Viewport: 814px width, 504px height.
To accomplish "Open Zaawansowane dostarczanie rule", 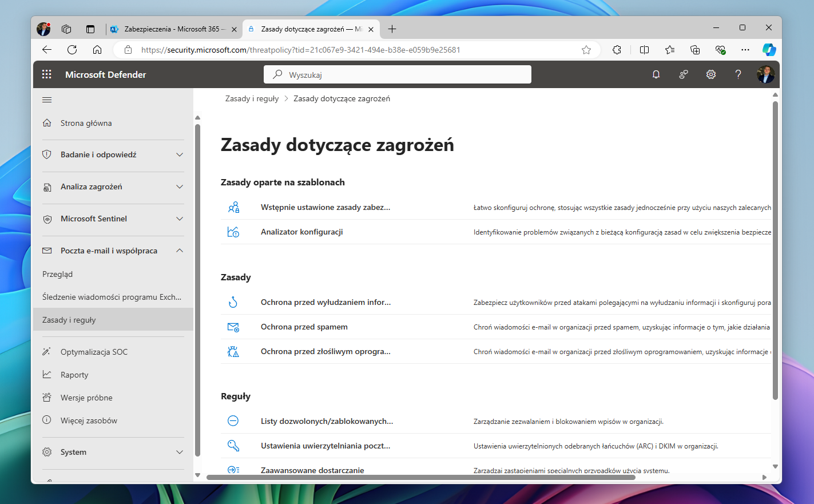I will pos(312,470).
